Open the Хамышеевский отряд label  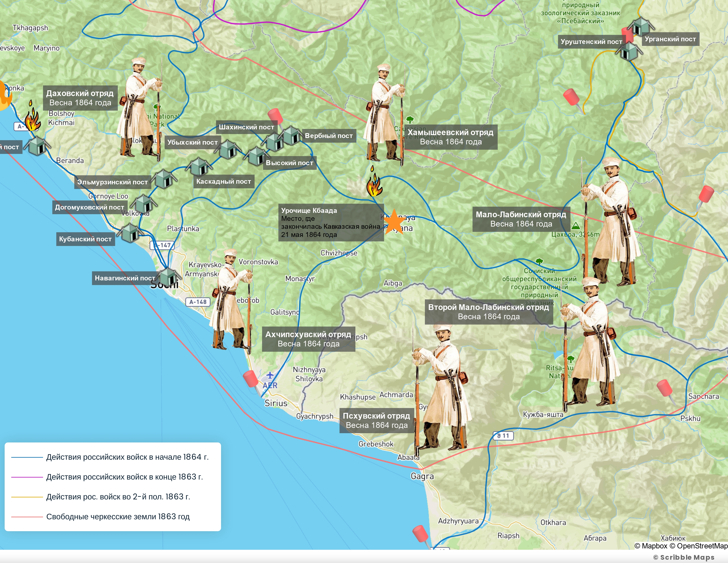tap(450, 137)
